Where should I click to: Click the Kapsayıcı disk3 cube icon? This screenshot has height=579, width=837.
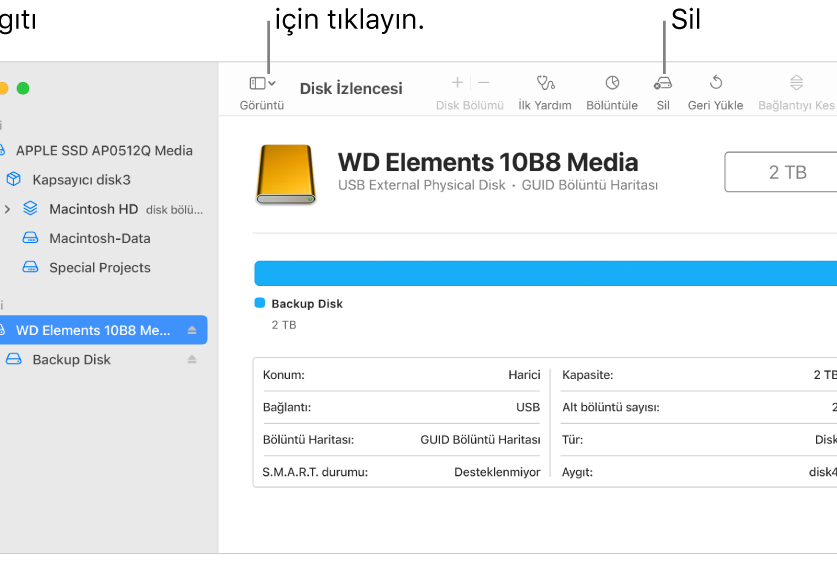click(14, 179)
